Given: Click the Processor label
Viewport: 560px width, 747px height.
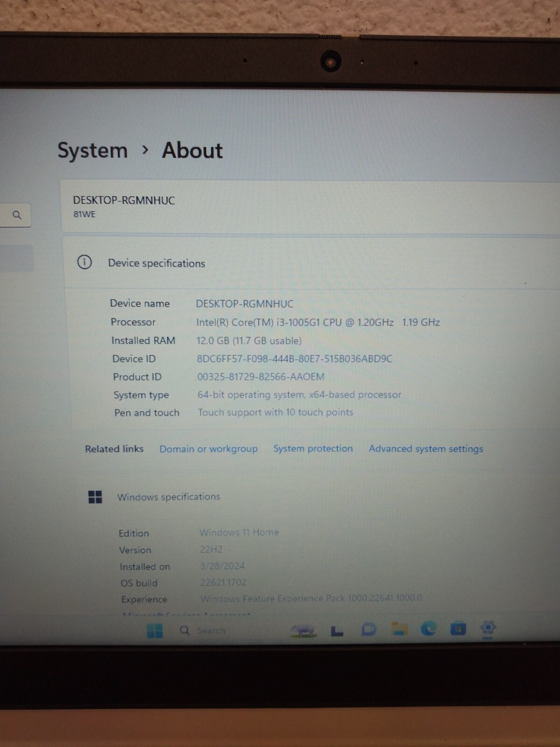Looking at the screenshot, I should pos(133,322).
